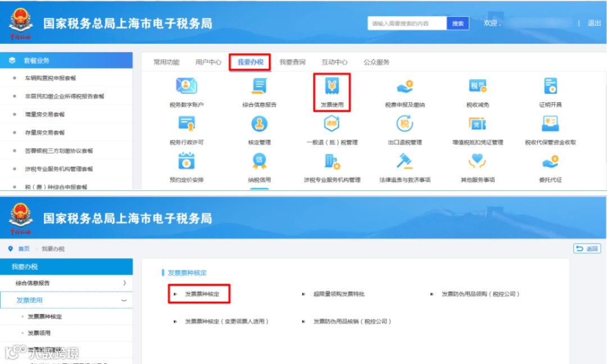Go to 首页 in the breadcrumb
Image resolution: width=607 pixels, height=364 pixels.
tap(24, 249)
